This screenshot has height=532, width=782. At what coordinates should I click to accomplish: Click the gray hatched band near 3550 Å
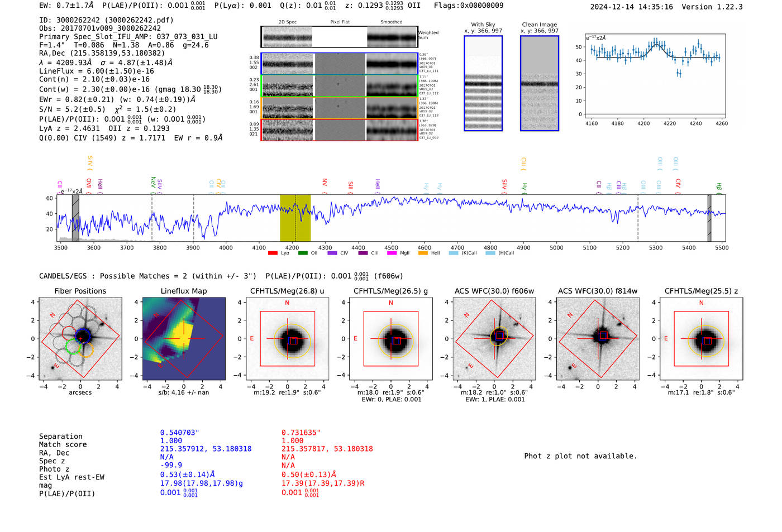tap(75, 218)
